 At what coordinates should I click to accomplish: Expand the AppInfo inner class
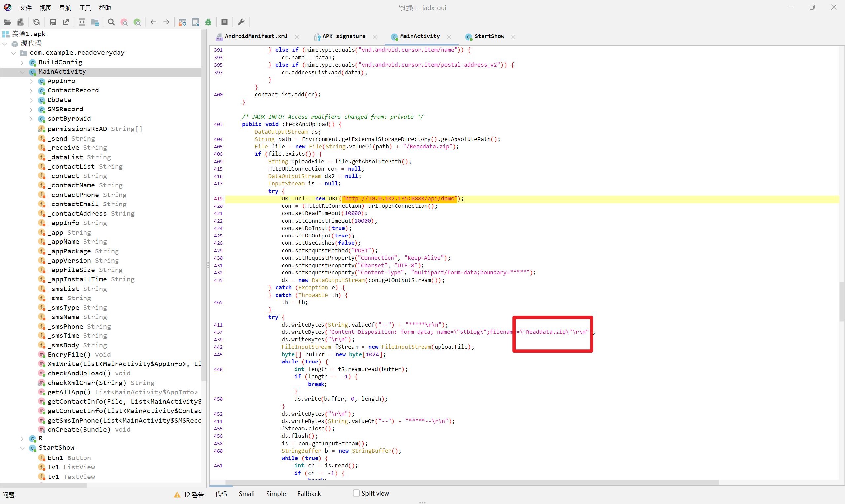point(31,81)
